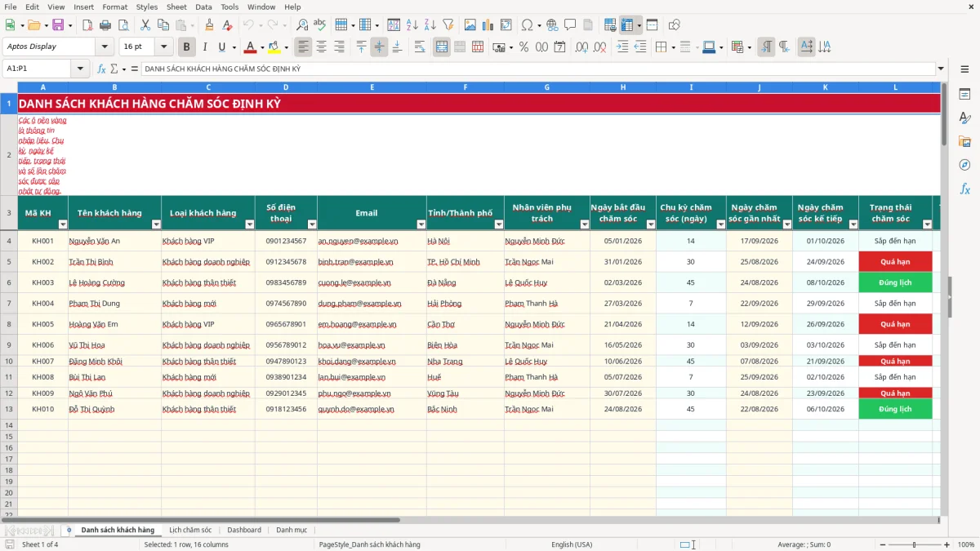Open sidebar Navigator panel
This screenshot has height=551, width=980.
pos(964,165)
